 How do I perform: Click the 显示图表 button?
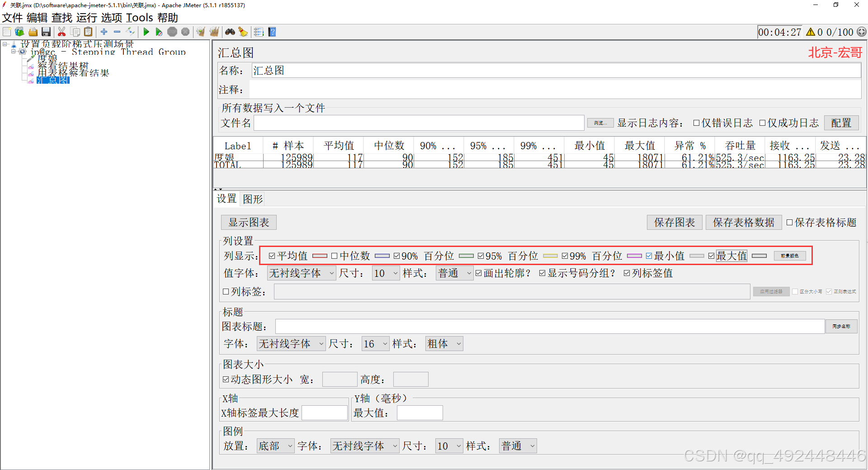[x=249, y=223]
